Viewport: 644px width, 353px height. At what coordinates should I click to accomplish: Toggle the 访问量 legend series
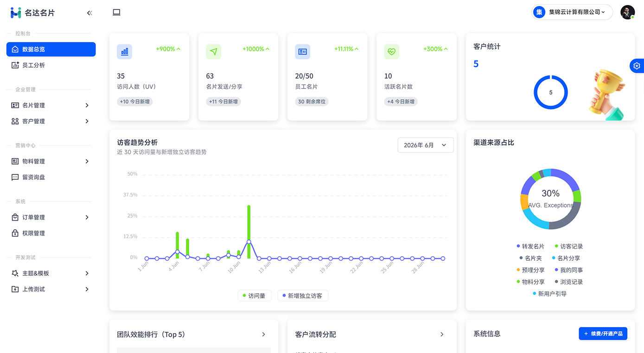[x=254, y=296]
